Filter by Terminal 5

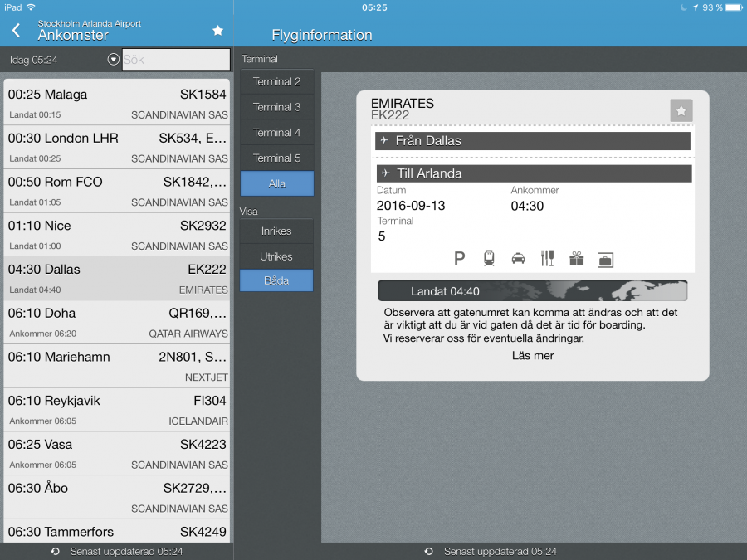pos(276,158)
